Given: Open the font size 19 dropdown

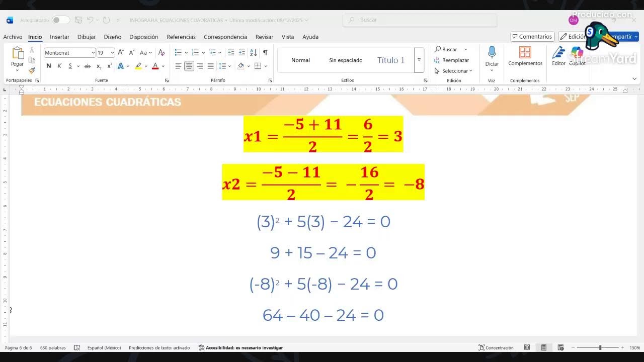Looking at the screenshot, I should (x=112, y=53).
